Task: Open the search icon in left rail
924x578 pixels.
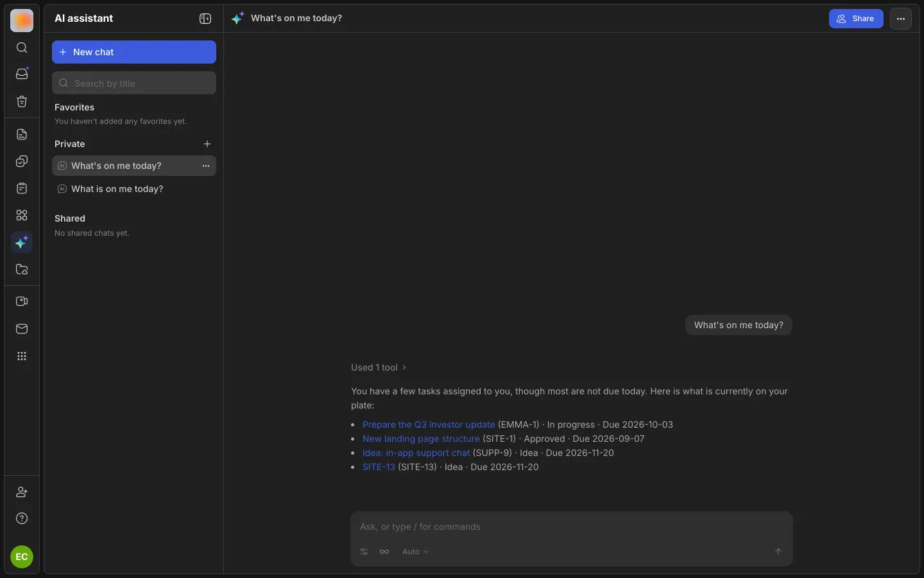Action: click(22, 48)
